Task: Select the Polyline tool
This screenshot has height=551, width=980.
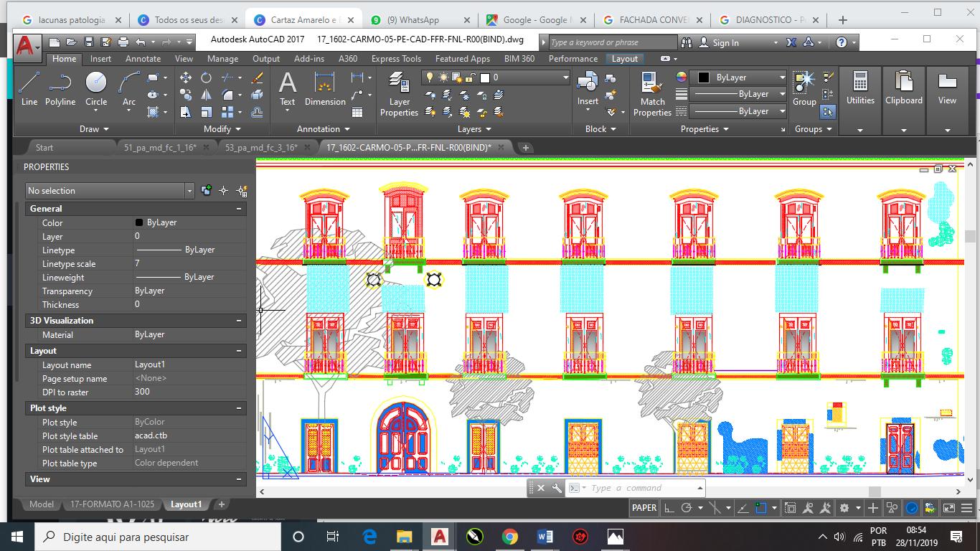Action: [x=60, y=89]
